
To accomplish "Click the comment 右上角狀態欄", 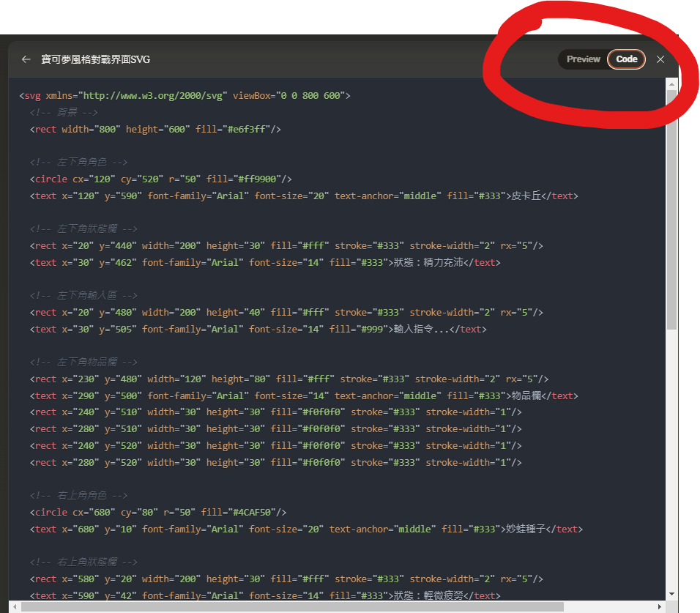I will point(83,562).
